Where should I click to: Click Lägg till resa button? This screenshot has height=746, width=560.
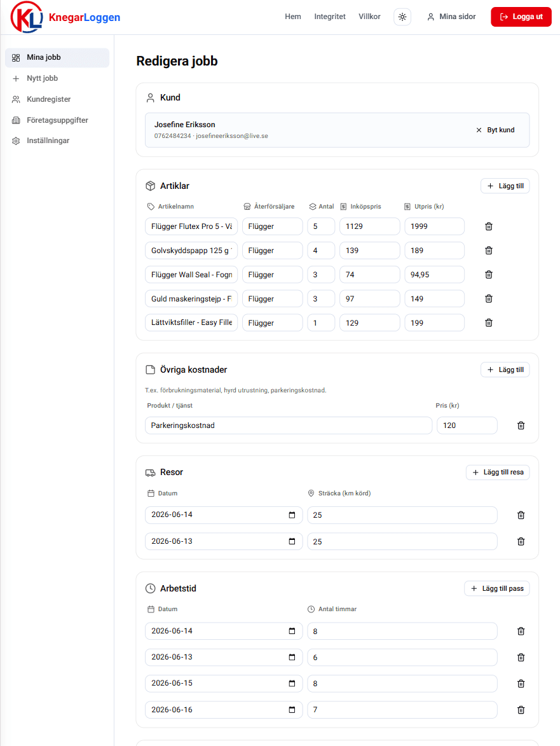498,473
